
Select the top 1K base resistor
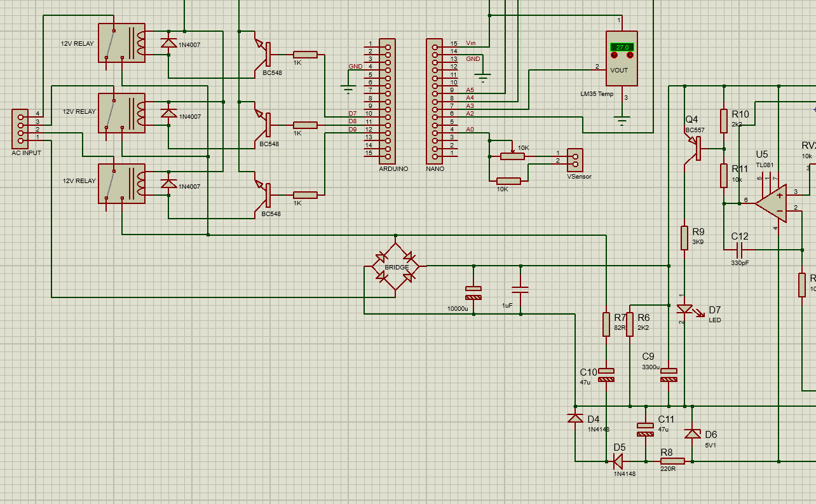(x=305, y=55)
